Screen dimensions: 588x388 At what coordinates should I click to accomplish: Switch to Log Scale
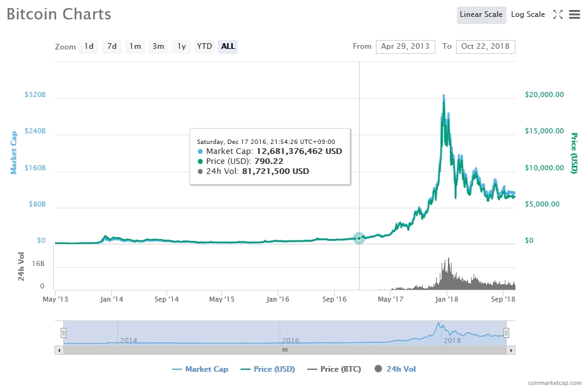tap(528, 14)
